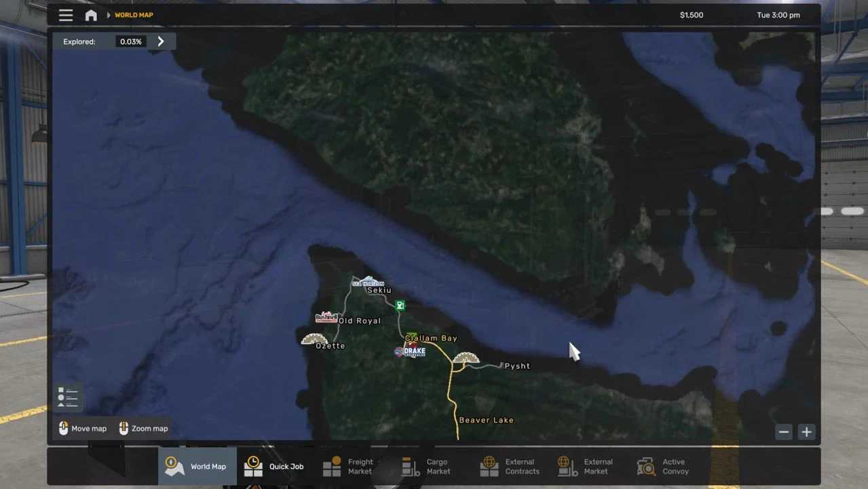Open the hamburger main menu

(x=66, y=15)
